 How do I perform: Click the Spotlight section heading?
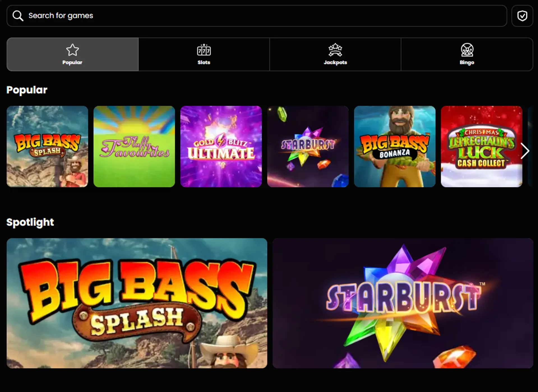(x=30, y=222)
